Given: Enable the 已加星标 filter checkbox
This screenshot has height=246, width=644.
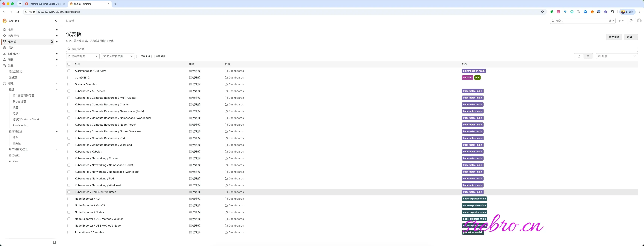Looking at the screenshot, I should click(x=138, y=56).
